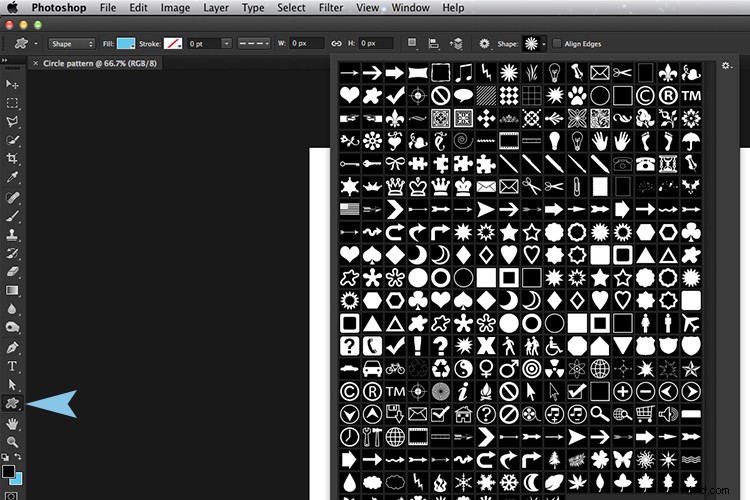Click the shape Width input field

click(x=306, y=44)
